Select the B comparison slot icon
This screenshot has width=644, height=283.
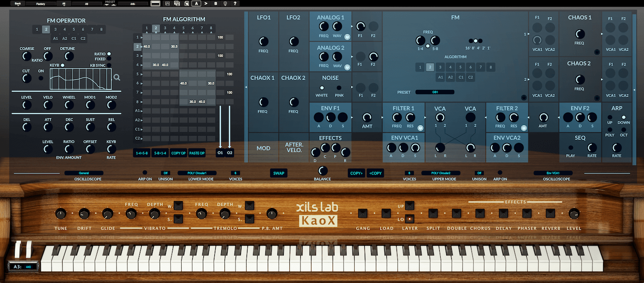pos(215,4)
